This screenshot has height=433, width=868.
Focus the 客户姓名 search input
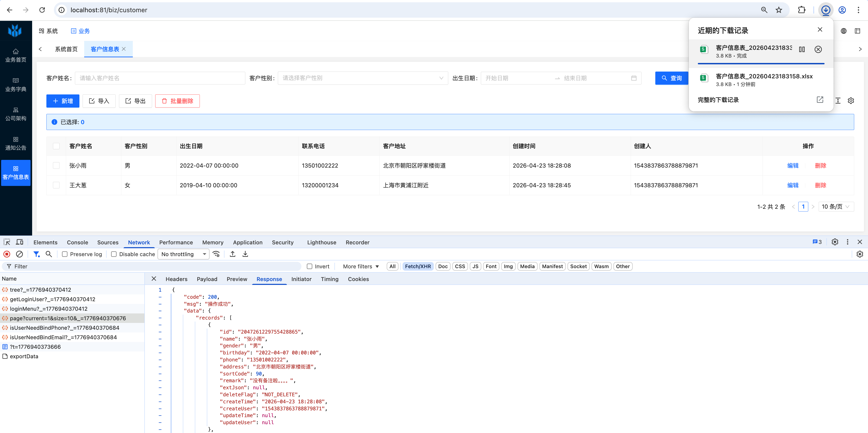tap(160, 78)
